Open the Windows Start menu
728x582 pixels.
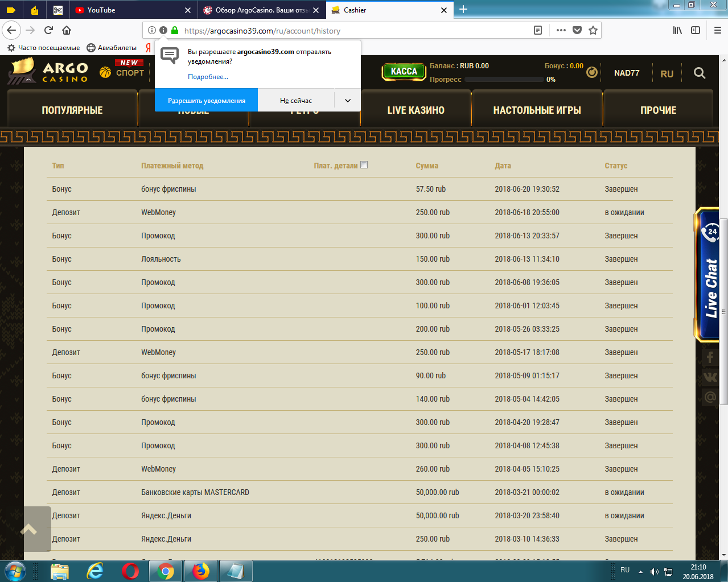15,571
